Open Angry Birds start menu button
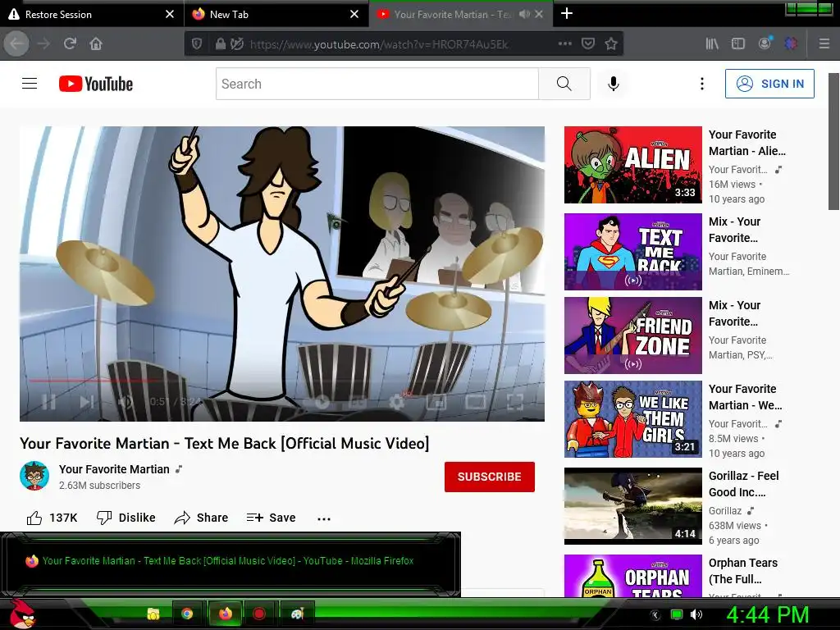Viewport: 840px width, 630px height. pos(22,614)
